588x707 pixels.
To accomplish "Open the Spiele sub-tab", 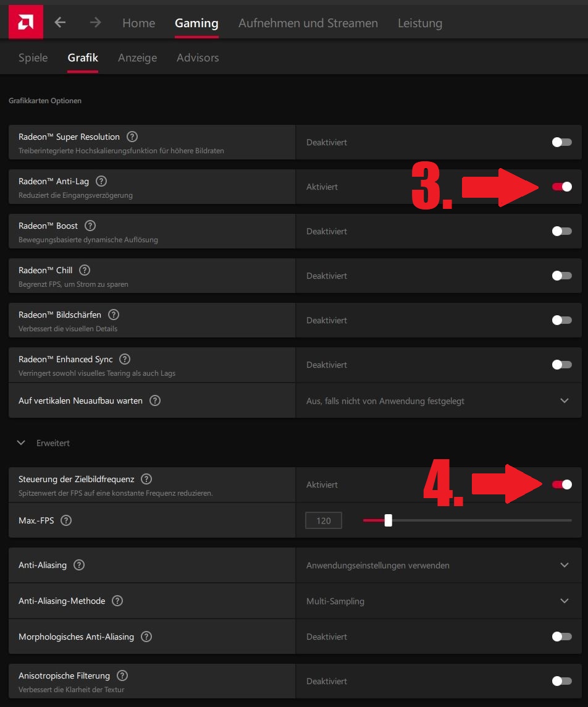I will click(x=33, y=57).
